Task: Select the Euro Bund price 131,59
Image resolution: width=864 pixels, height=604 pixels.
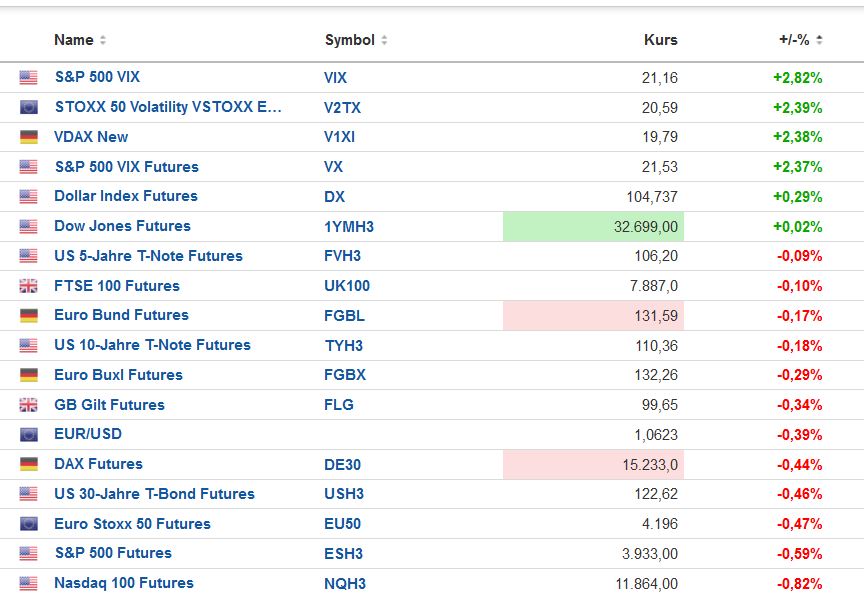Action: point(656,316)
